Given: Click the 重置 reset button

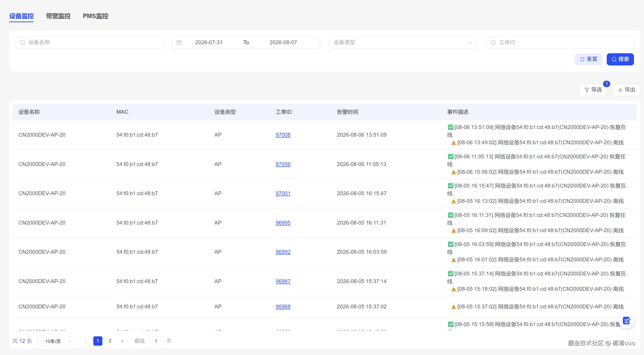Looking at the screenshot, I should pyautogui.click(x=588, y=59).
